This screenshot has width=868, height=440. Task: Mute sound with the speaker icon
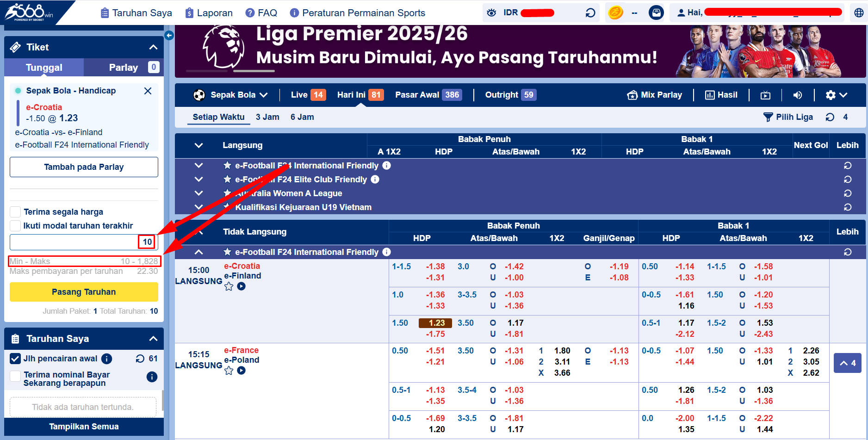(x=798, y=95)
